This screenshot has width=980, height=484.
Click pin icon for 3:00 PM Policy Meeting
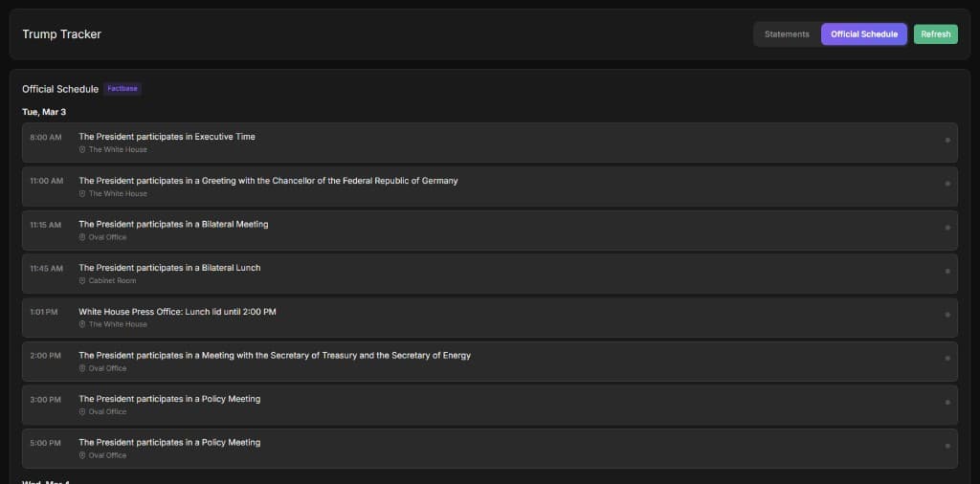(x=82, y=412)
